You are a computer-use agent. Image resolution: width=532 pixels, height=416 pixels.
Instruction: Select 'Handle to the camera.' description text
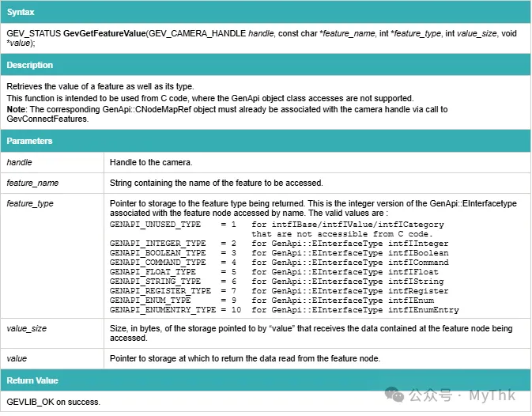pos(151,162)
